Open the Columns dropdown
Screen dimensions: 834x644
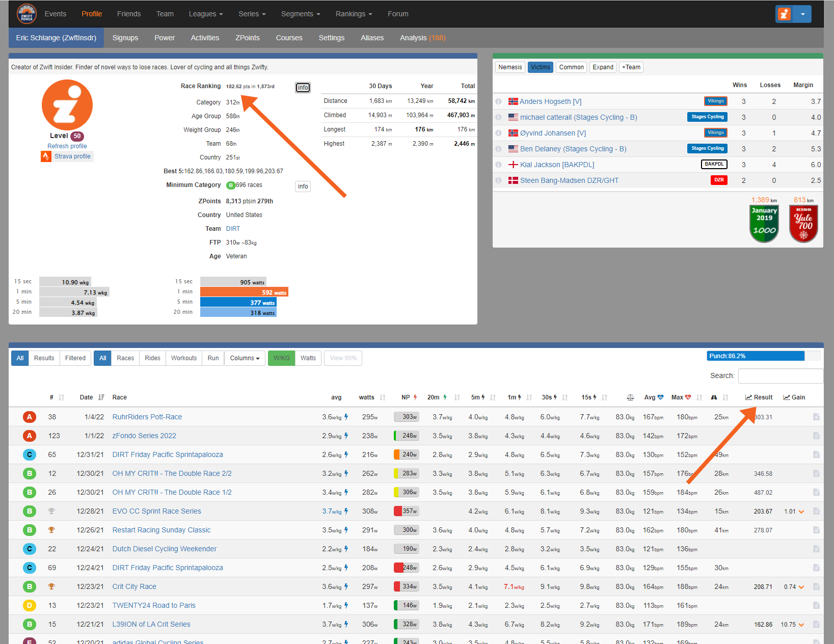coord(245,358)
